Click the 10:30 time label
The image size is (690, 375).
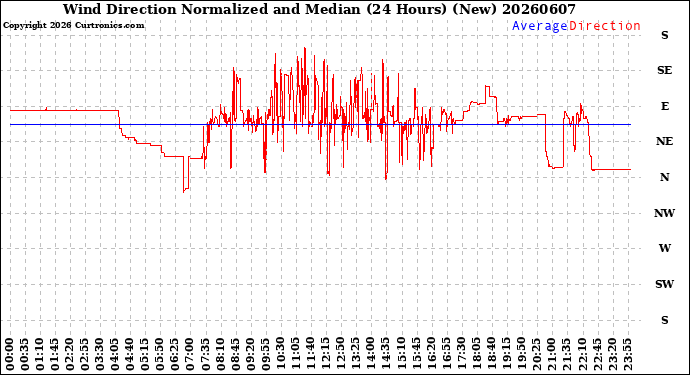click(280, 354)
